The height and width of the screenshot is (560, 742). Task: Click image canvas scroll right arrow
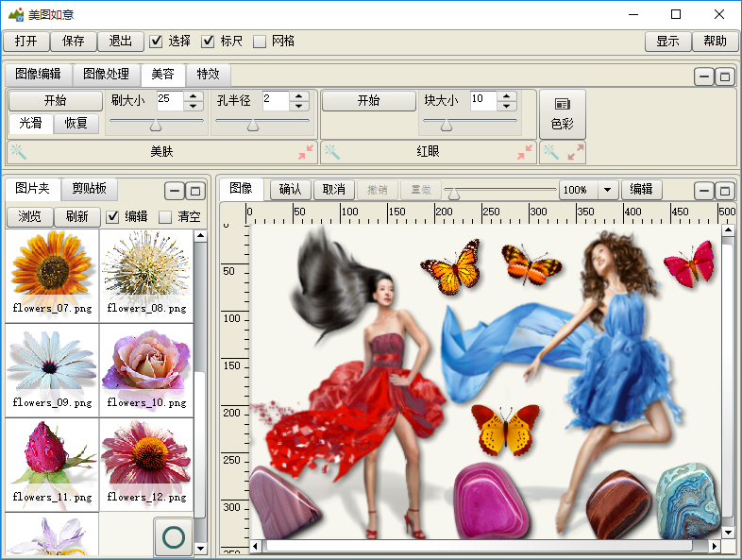click(x=715, y=546)
